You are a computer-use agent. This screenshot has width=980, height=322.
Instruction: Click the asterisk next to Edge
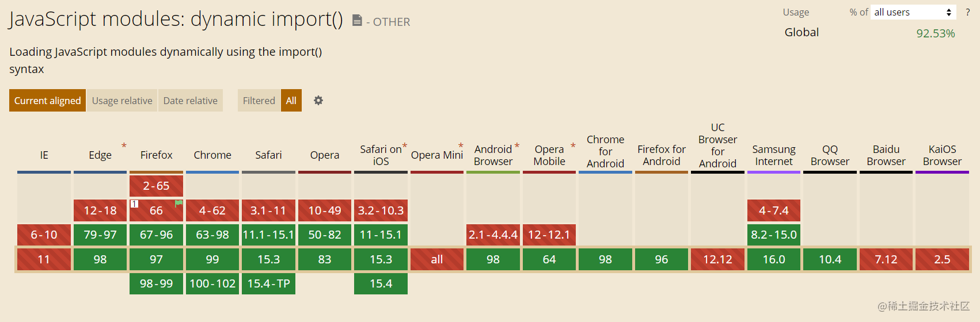click(x=124, y=146)
